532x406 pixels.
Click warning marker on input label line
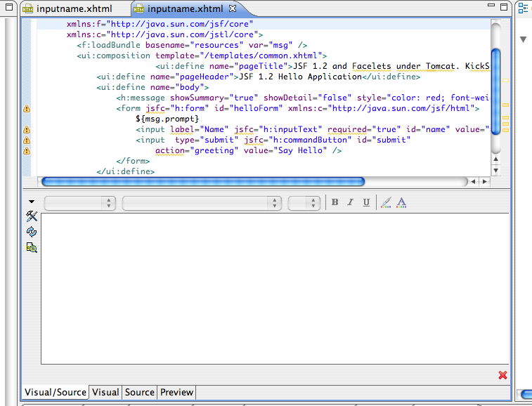[x=27, y=129]
